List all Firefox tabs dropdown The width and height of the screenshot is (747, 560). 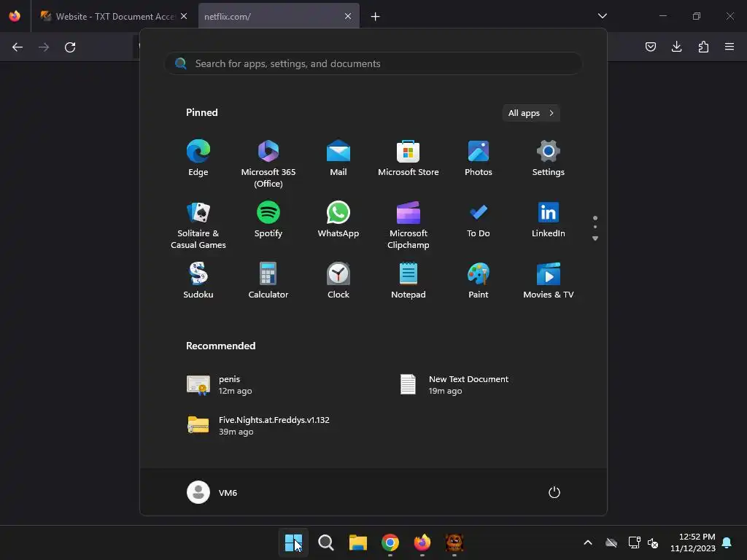coord(602,16)
